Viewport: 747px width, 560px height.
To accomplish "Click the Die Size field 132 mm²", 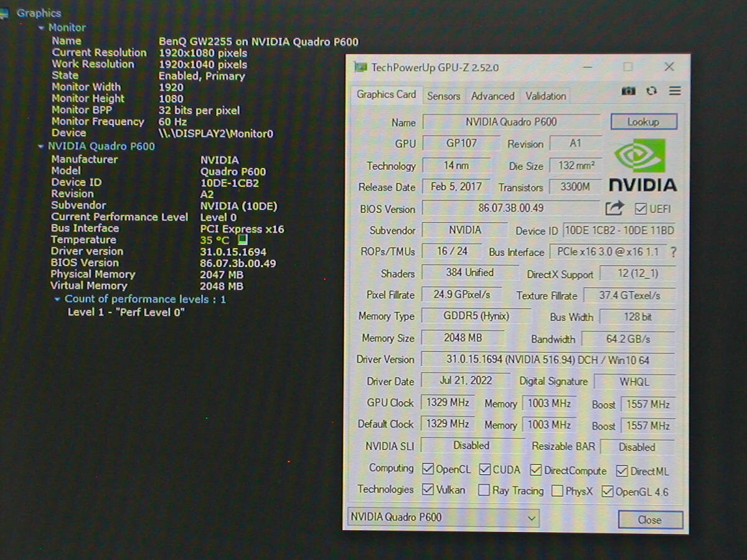I will pyautogui.click(x=576, y=166).
